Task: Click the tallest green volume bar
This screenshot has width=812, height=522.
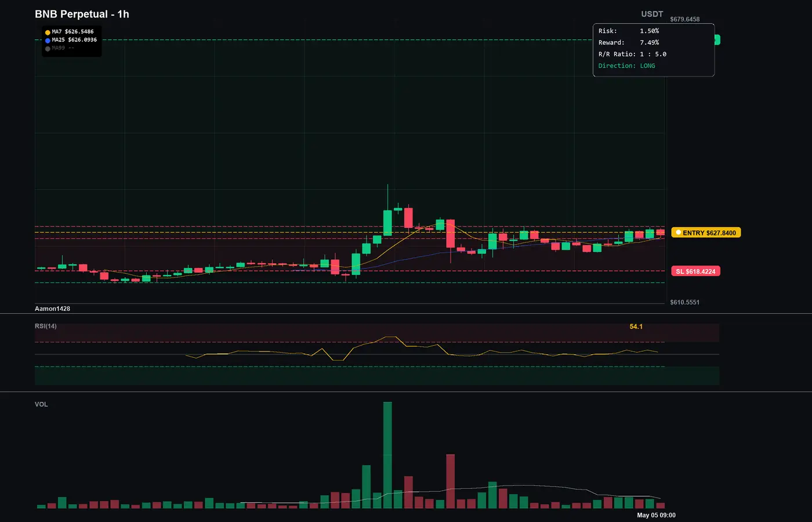Action: (387, 455)
